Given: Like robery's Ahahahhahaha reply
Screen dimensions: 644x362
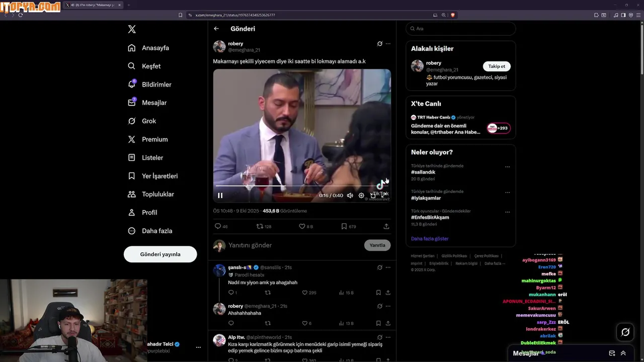Looking at the screenshot, I should click(x=306, y=323).
